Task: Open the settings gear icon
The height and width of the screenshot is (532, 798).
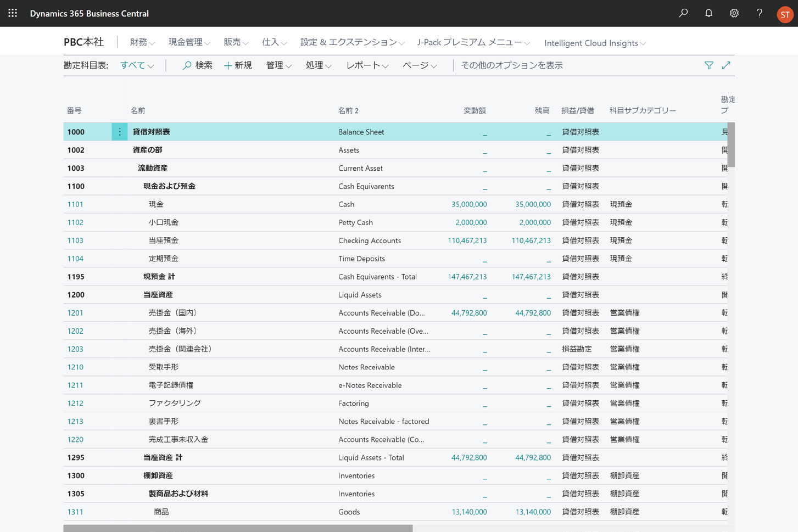Action: coord(734,13)
